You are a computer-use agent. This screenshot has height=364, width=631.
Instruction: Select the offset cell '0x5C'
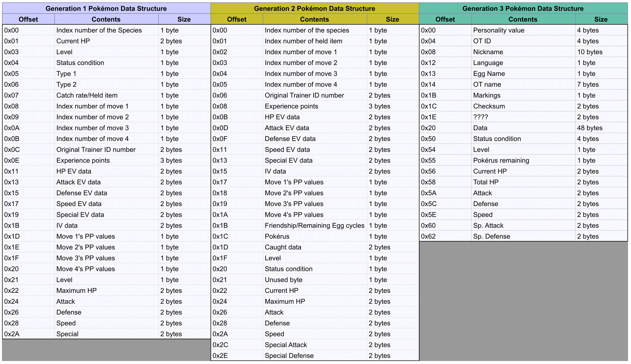[x=445, y=204]
